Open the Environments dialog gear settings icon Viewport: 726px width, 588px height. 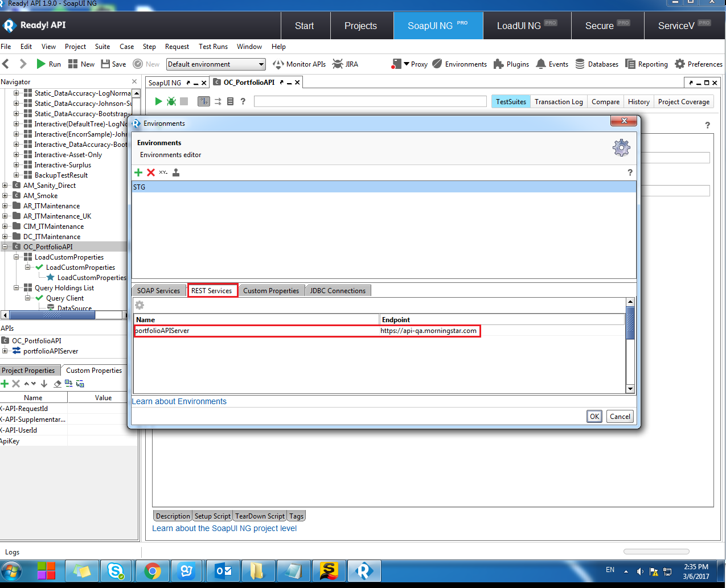click(621, 148)
